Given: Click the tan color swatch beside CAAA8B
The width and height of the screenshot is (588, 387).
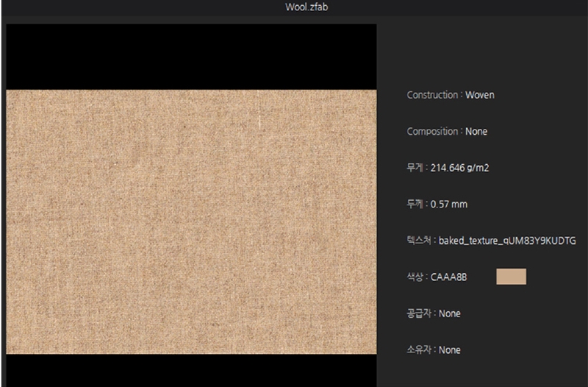Looking at the screenshot, I should (511, 277).
